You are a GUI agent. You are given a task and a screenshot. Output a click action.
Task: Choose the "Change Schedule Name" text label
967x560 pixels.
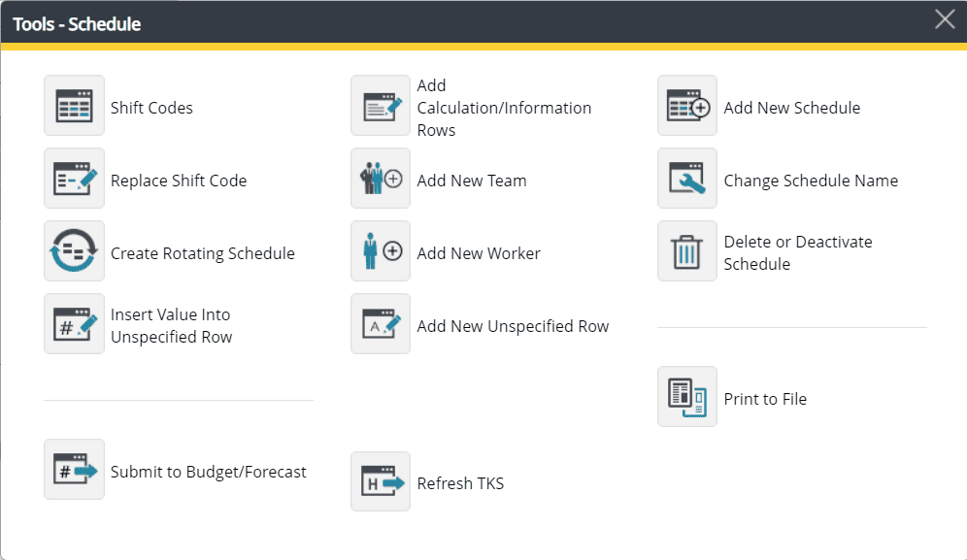click(811, 181)
